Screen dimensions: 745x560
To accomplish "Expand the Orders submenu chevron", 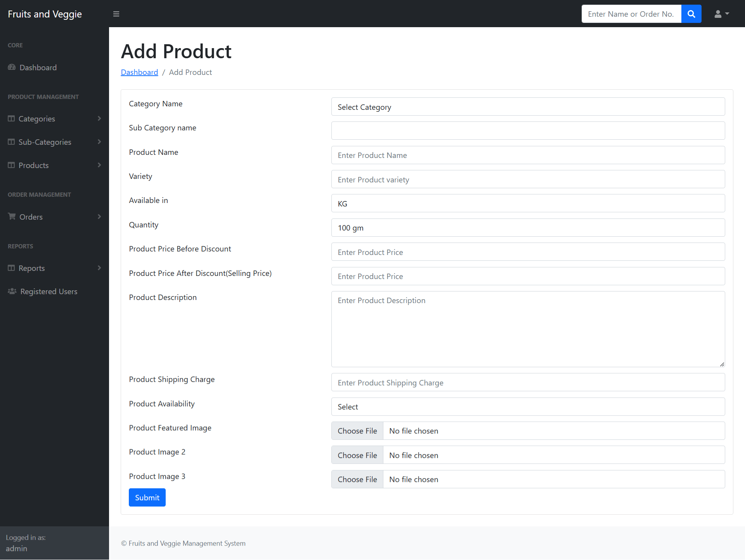I will [100, 217].
